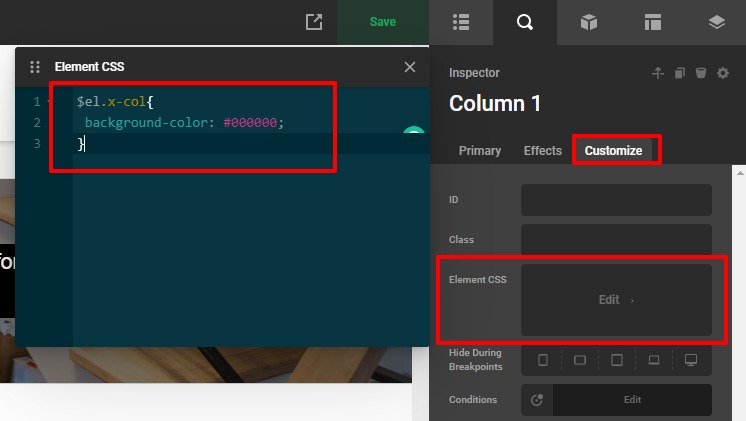Click the Conditions Edit button
The width and height of the screenshot is (746, 421).
click(632, 400)
